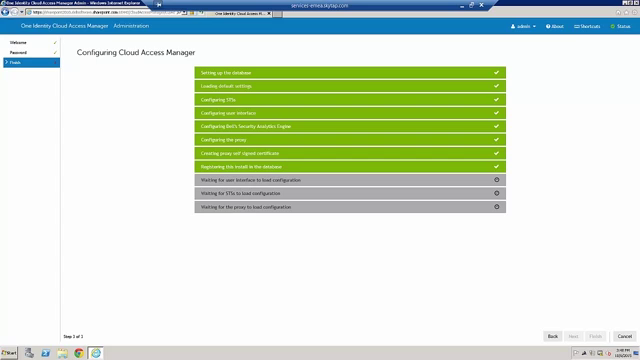The width and height of the screenshot is (640, 360).
Task: Click Waiting for STSs to load configuration
Action: click(350, 193)
